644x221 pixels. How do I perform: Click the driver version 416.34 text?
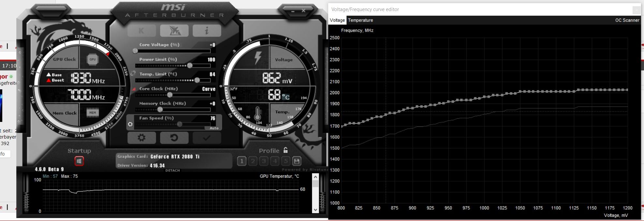point(157,166)
